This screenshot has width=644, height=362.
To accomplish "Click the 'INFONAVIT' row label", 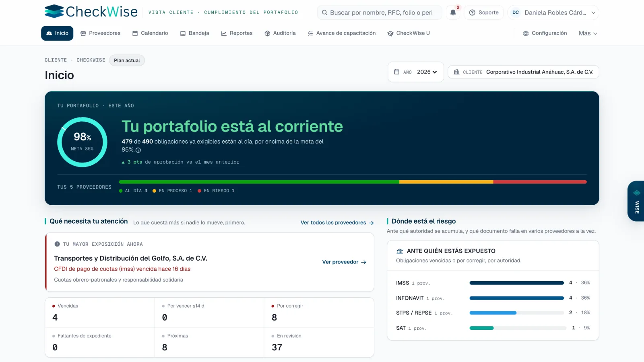I will 410,298.
